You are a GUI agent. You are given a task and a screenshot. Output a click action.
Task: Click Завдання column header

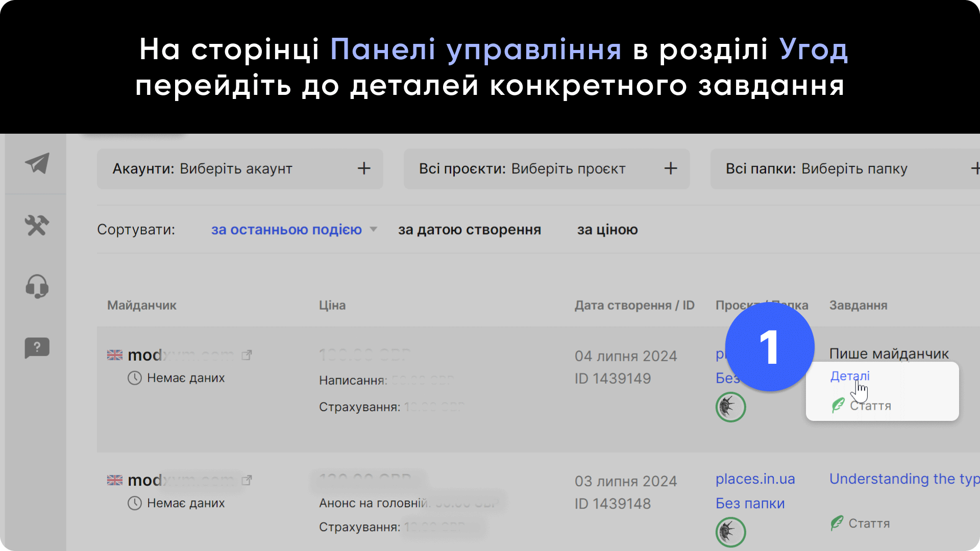(x=859, y=305)
